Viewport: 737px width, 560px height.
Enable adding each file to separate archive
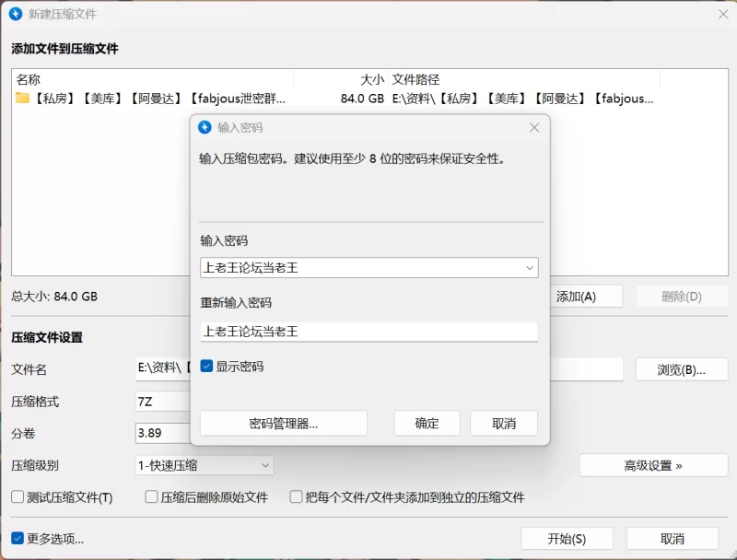(x=296, y=496)
